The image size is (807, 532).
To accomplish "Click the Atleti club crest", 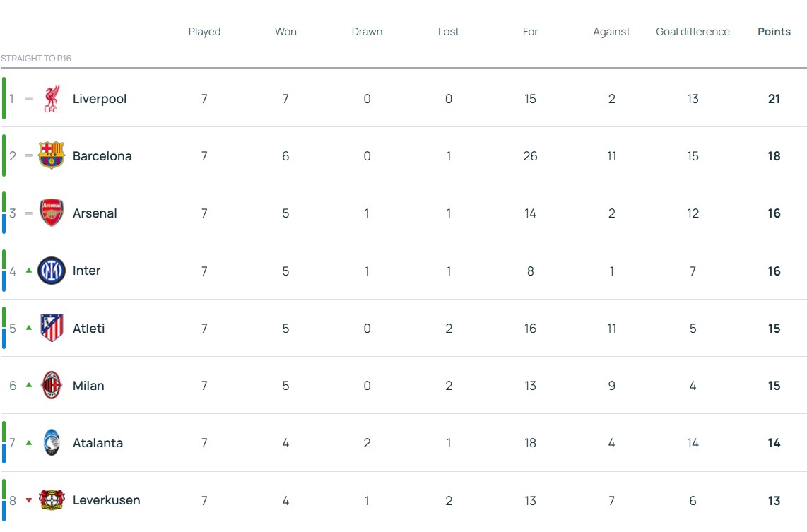I will tap(51, 328).
